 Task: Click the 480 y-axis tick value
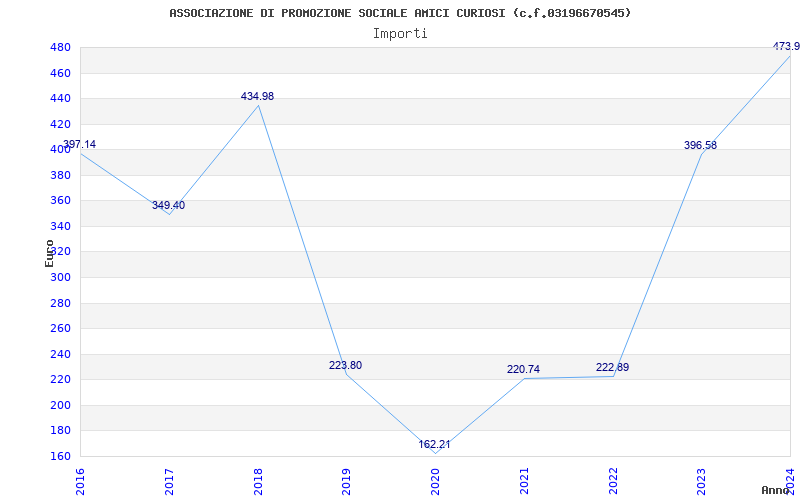[60, 47]
